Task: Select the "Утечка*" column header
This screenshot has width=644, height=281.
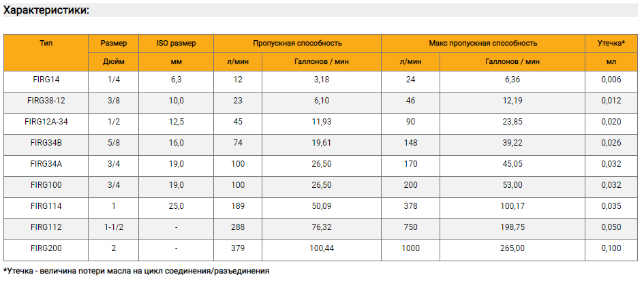Action: (611, 43)
